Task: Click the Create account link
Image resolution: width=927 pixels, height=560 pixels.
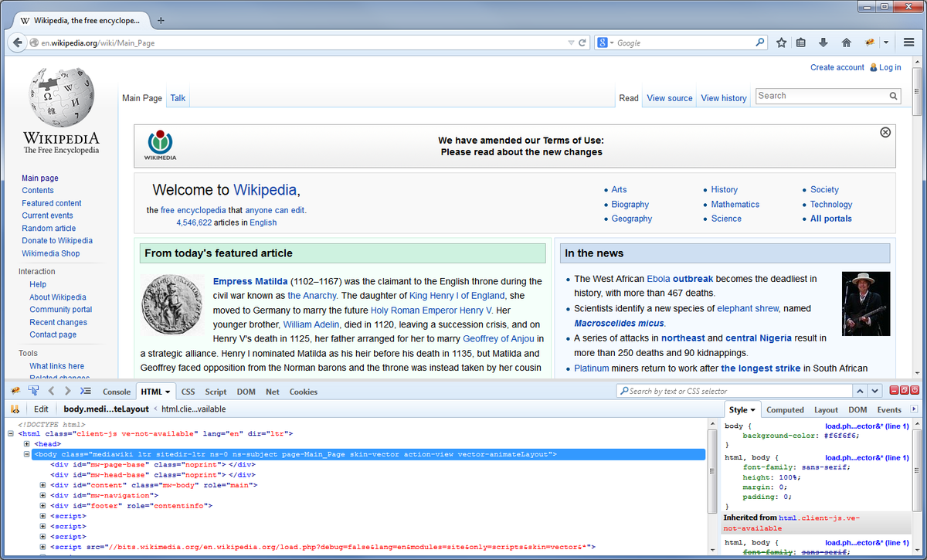Action: click(x=837, y=67)
